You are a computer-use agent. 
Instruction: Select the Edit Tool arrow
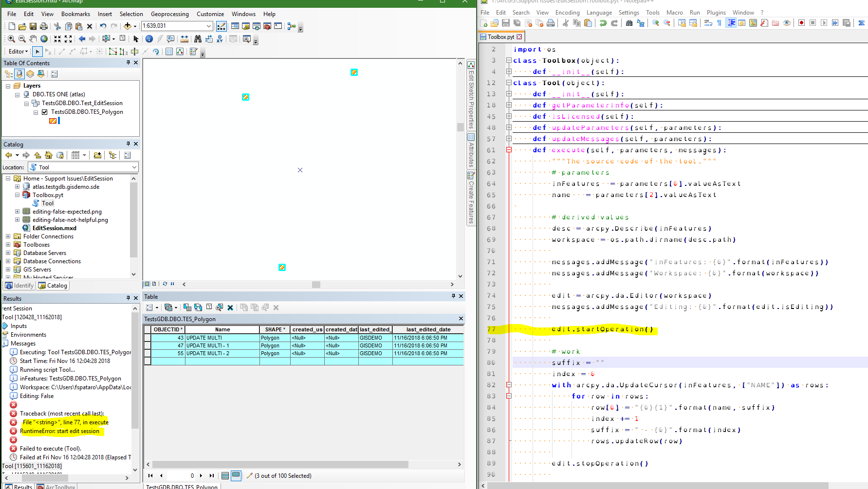[x=37, y=51]
